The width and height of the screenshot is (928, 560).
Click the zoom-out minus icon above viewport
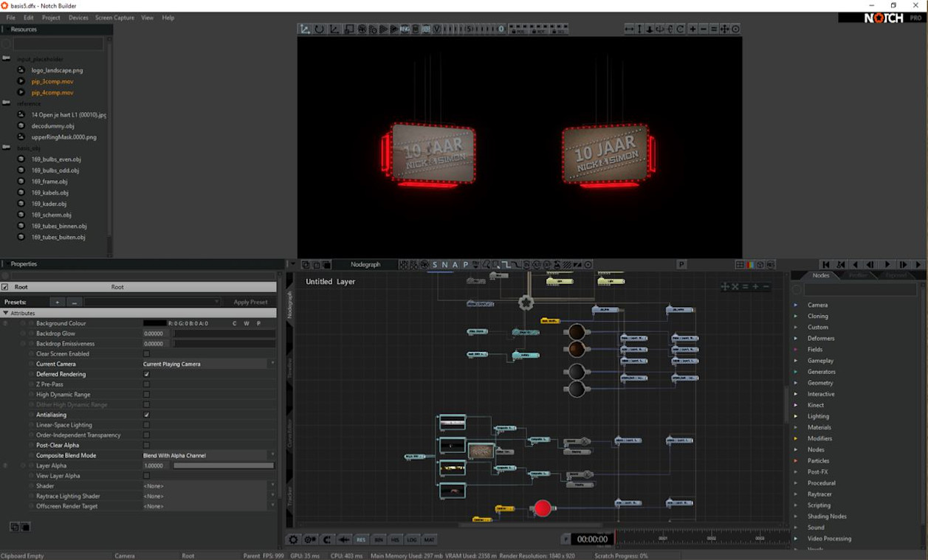(703, 29)
